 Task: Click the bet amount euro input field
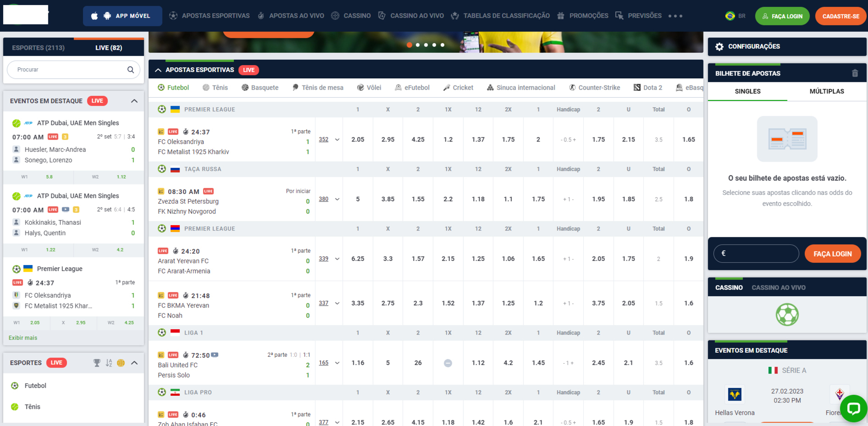[x=756, y=254]
